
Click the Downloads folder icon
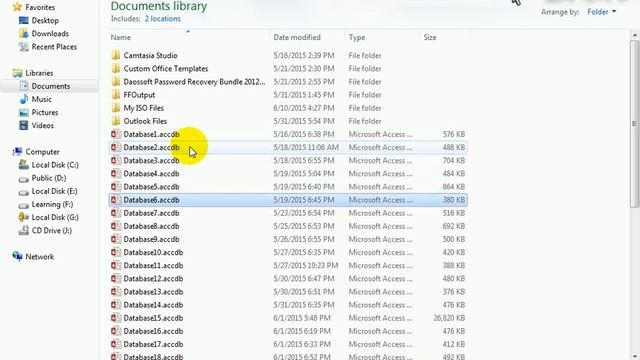click(x=24, y=33)
